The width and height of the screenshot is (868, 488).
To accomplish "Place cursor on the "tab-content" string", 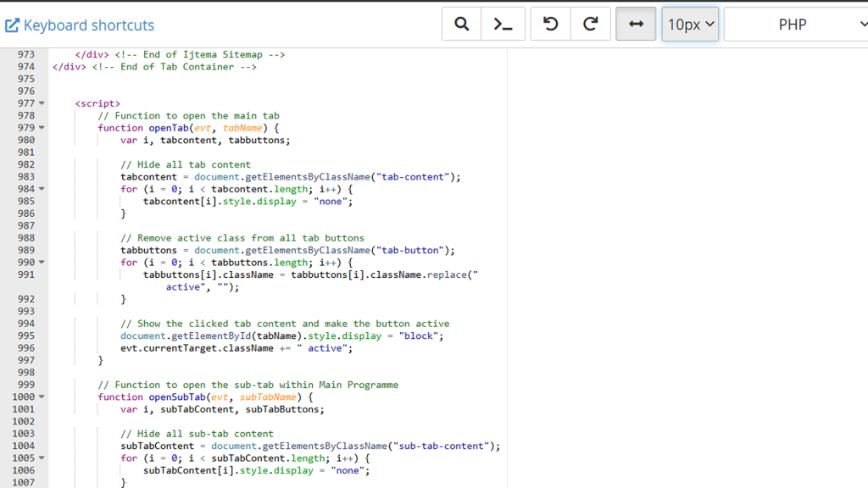I will point(415,177).
